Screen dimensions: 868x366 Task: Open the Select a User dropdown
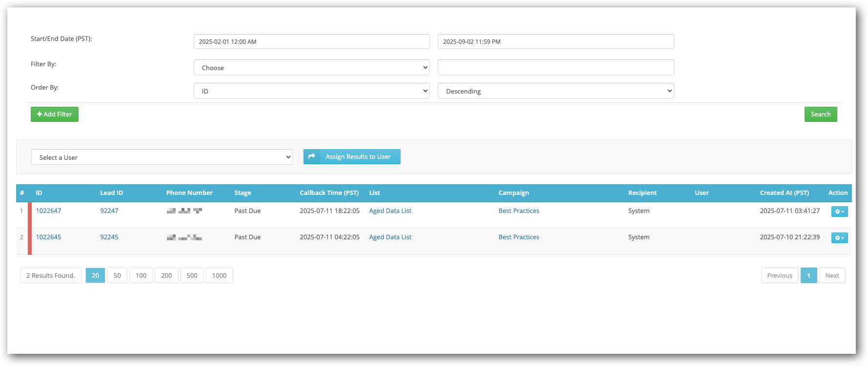pos(161,157)
